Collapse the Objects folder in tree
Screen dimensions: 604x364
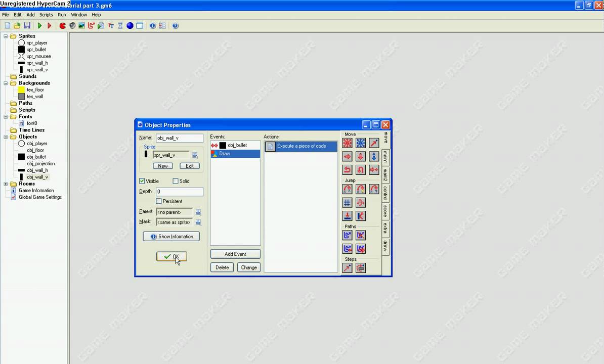[x=6, y=136]
